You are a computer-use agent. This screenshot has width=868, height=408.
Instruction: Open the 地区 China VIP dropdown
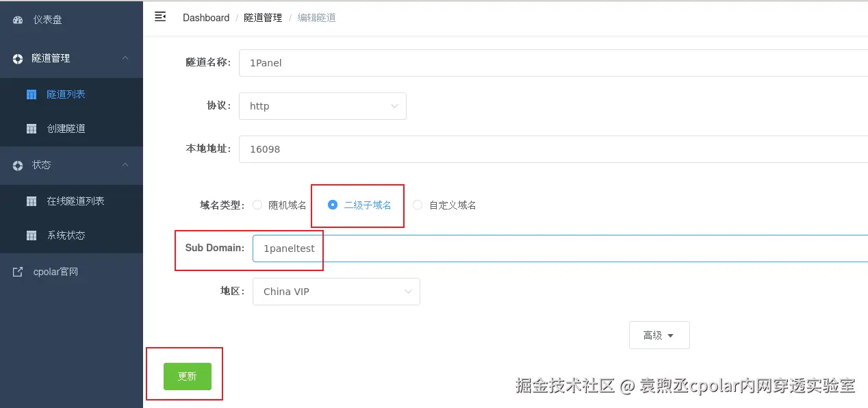336,292
